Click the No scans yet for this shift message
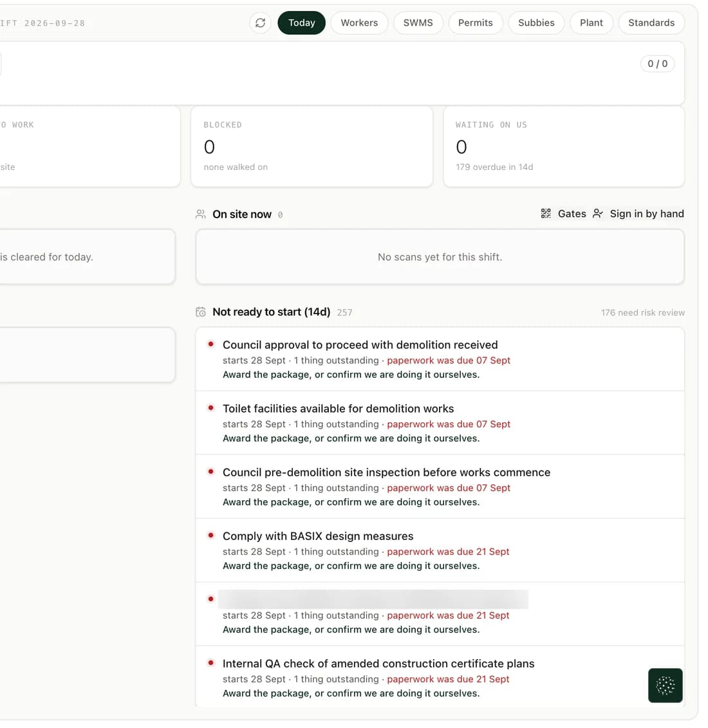This screenshot has height=728, width=708. coord(440,257)
